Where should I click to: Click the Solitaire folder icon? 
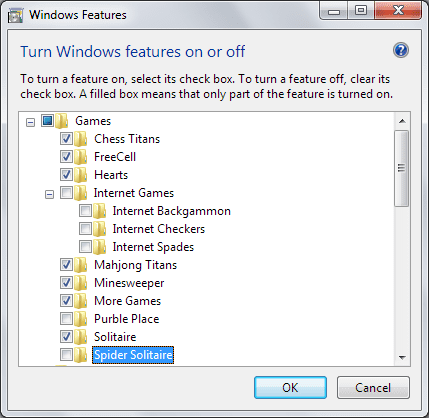81,337
